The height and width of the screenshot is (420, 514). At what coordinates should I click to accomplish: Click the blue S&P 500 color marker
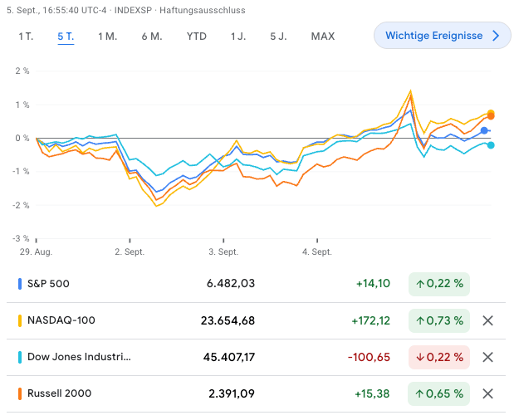tap(20, 284)
